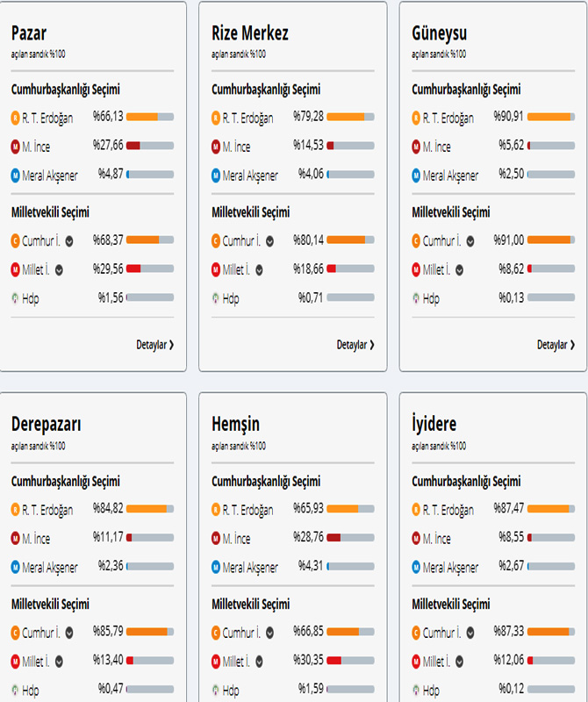
Task: Click Meral Akşener icon in Hemşin card
Action: pos(216,567)
